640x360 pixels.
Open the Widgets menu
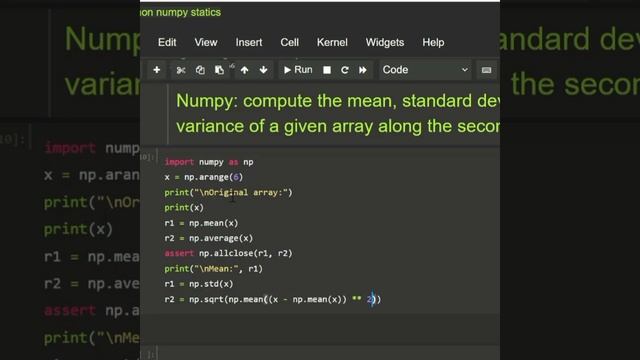(385, 42)
